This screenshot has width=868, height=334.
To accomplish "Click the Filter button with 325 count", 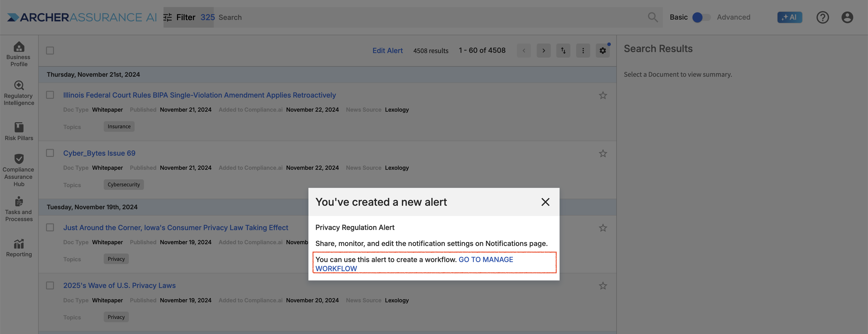I will 189,17.
